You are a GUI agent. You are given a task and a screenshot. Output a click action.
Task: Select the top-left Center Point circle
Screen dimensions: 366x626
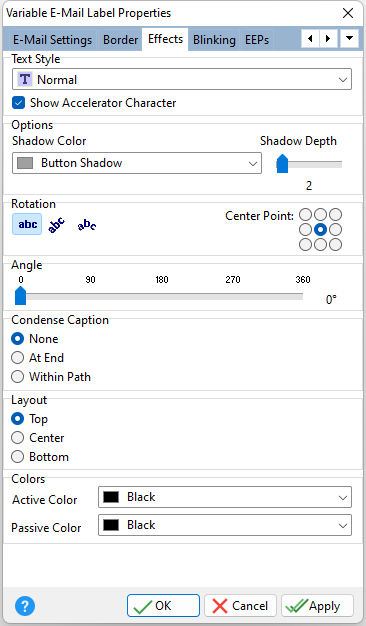click(x=305, y=215)
